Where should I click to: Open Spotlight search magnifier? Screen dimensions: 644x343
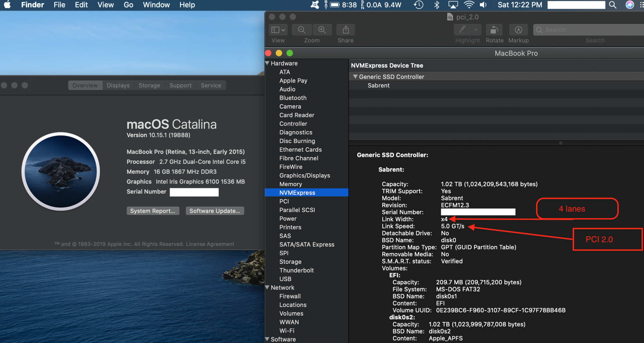613,5
